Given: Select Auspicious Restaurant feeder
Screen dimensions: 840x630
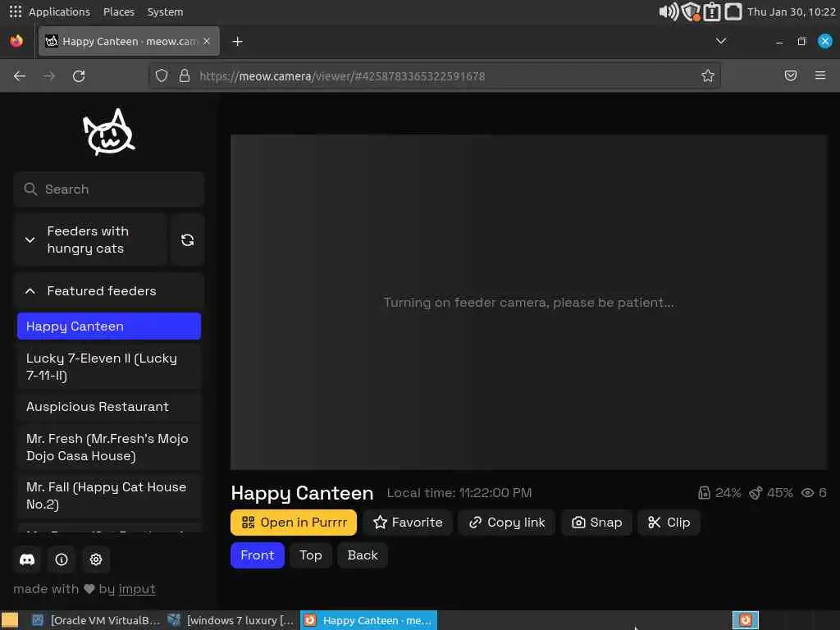Looking at the screenshot, I should click(x=109, y=407).
